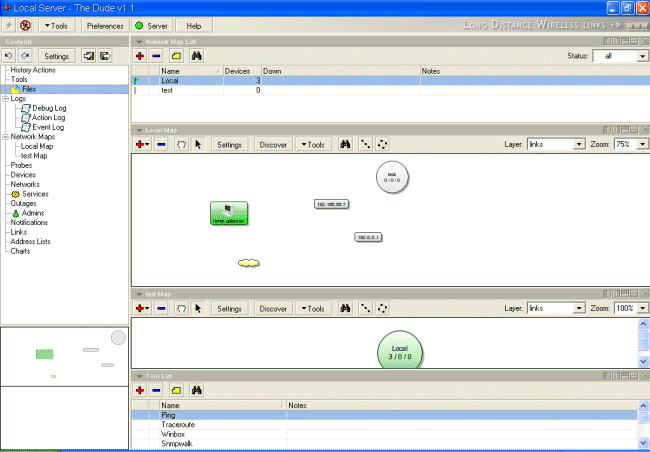The image size is (650, 452).
Task: Open Preferences
Action: click(105, 26)
